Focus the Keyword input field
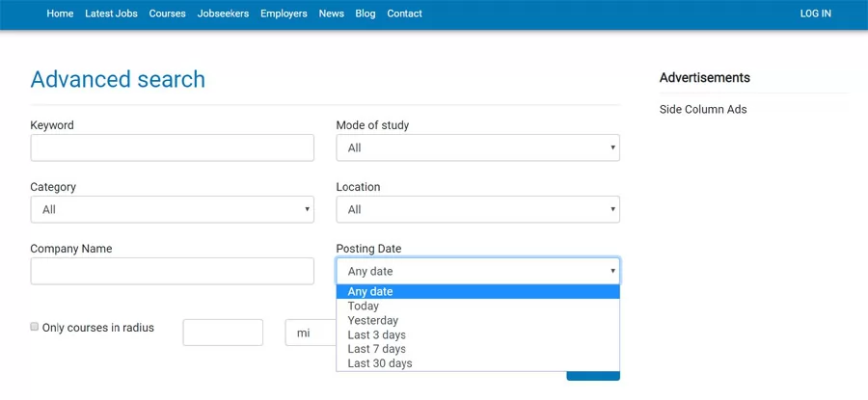This screenshot has width=868, height=400. tap(172, 147)
